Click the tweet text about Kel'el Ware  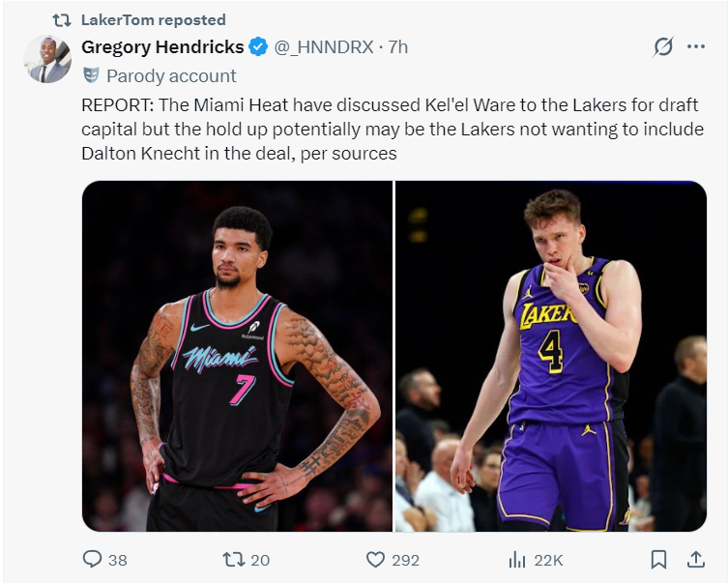393,129
